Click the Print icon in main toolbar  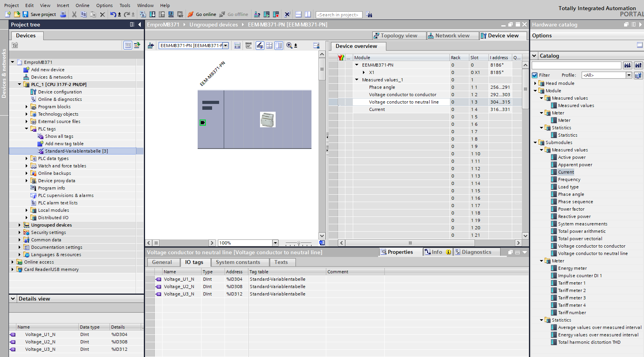coord(63,14)
